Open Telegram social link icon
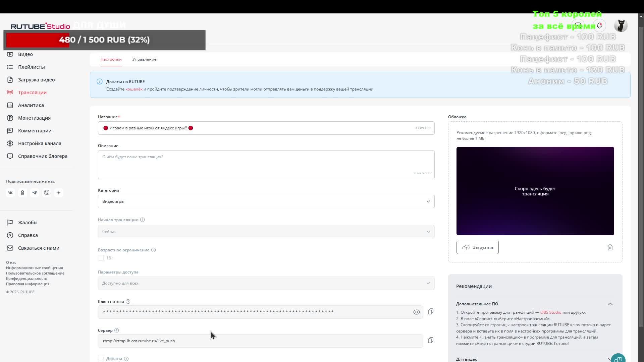The image size is (644, 362). click(x=35, y=193)
